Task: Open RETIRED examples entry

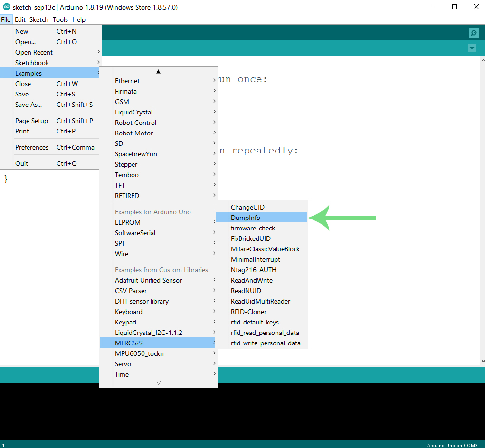Action: click(158, 196)
